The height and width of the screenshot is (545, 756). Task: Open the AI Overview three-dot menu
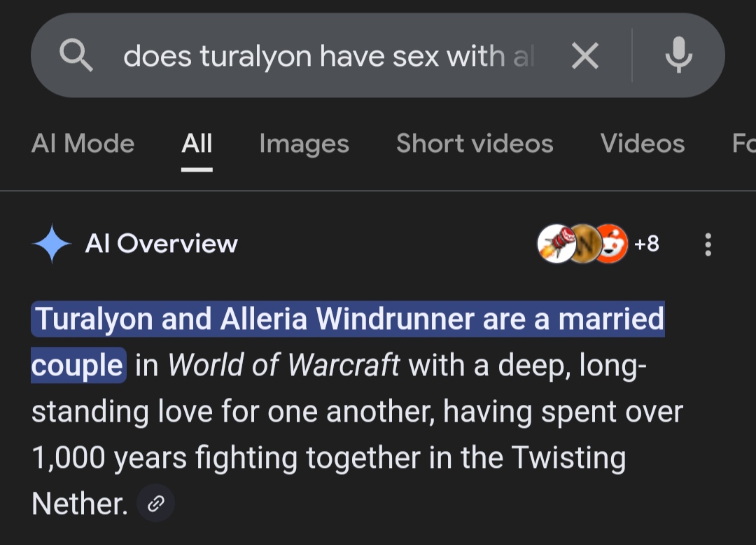coord(708,244)
